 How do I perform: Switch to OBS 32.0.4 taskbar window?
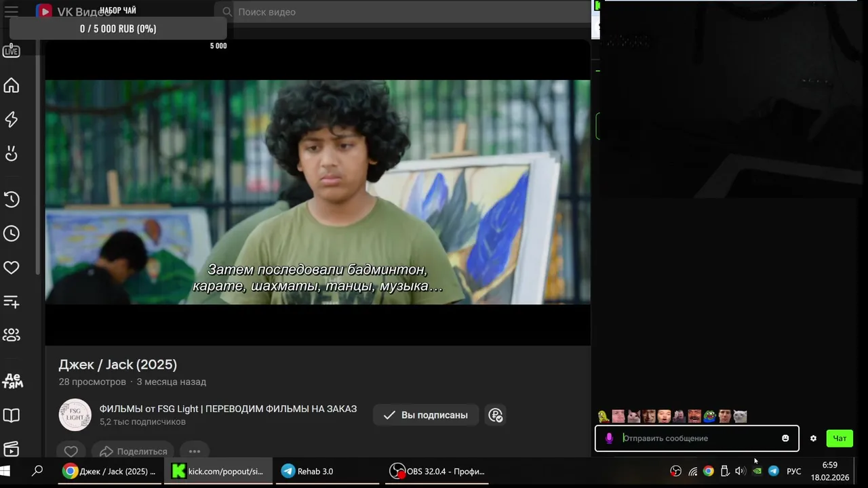437,471
